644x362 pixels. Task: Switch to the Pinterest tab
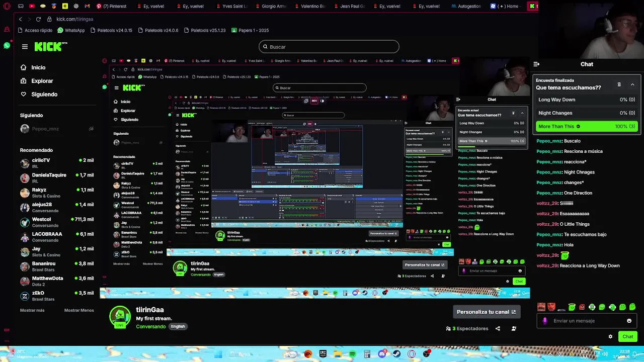point(111,6)
